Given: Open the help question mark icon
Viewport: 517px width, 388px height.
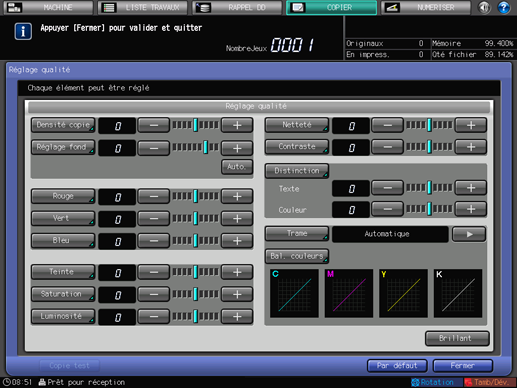Looking at the screenshot, I should pos(504,7).
